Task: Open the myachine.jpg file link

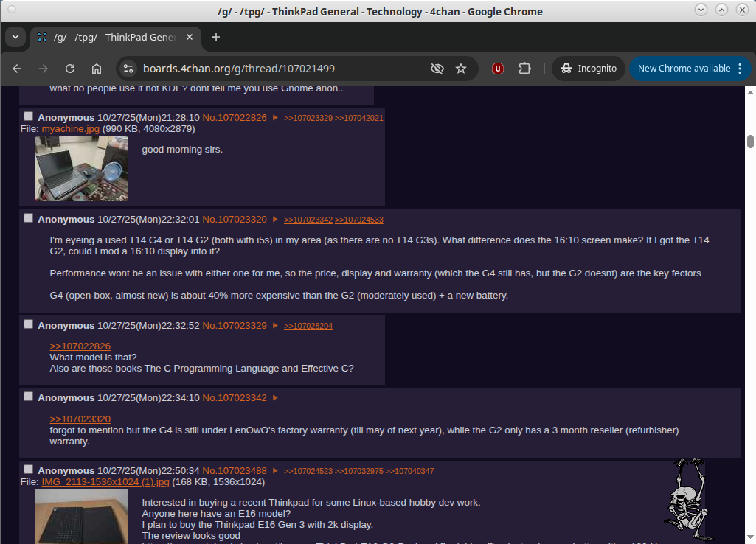Action: coord(70,129)
